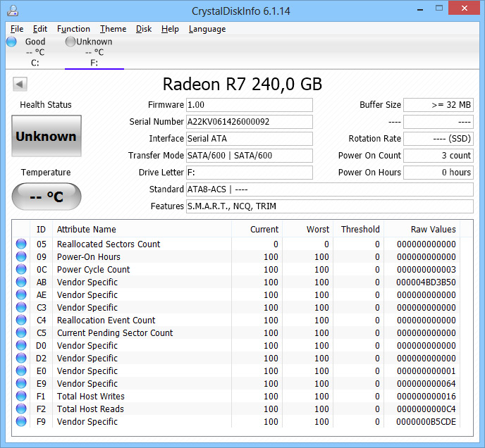Click status orb for D0 Vendor Specific row

(x=21, y=345)
